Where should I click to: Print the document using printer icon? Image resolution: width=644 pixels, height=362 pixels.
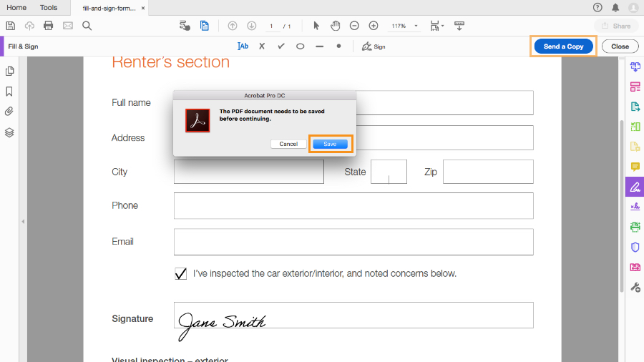pos(49,26)
